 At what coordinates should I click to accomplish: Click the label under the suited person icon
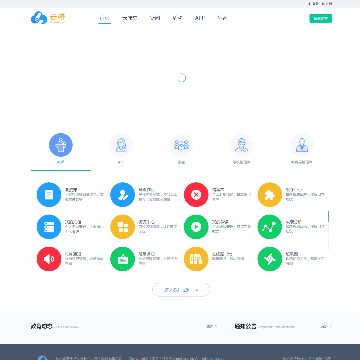(302, 162)
